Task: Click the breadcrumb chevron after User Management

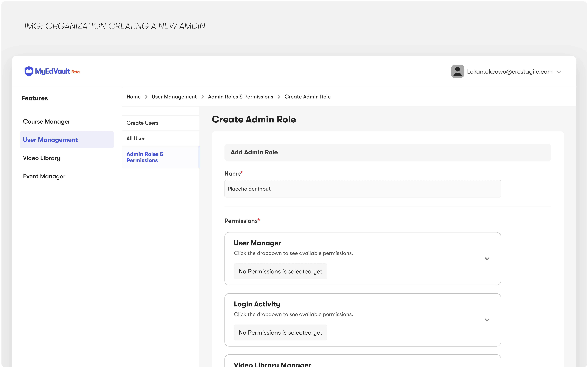Action: pos(202,97)
